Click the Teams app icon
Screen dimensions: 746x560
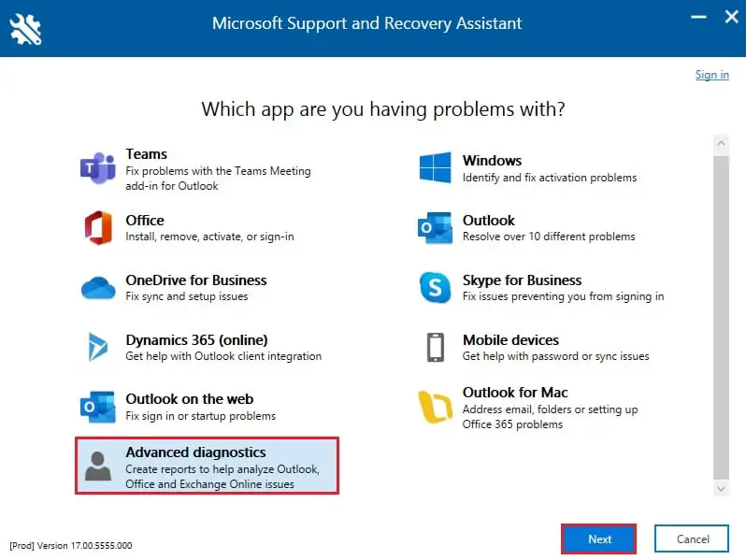pyautogui.click(x=98, y=168)
